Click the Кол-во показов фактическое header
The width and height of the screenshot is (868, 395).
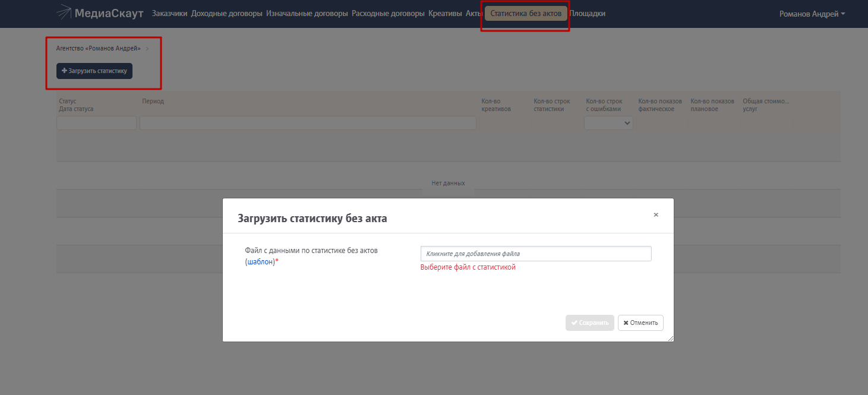[x=660, y=105]
